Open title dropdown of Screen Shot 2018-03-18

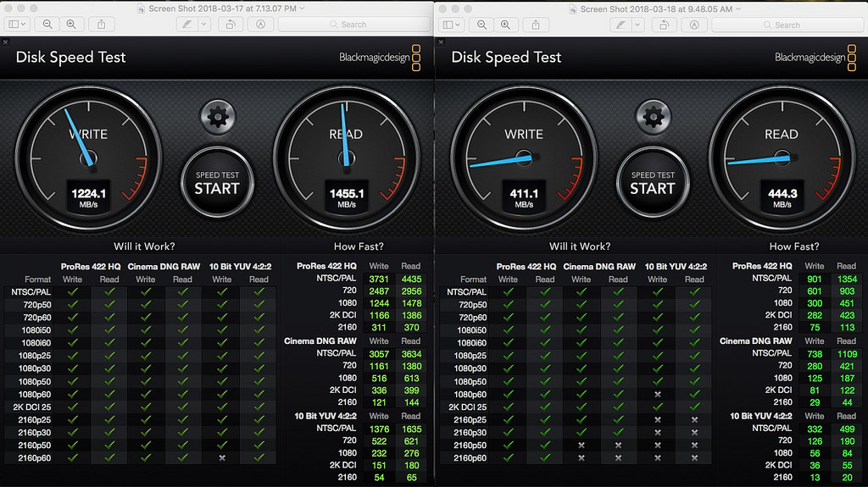point(738,8)
